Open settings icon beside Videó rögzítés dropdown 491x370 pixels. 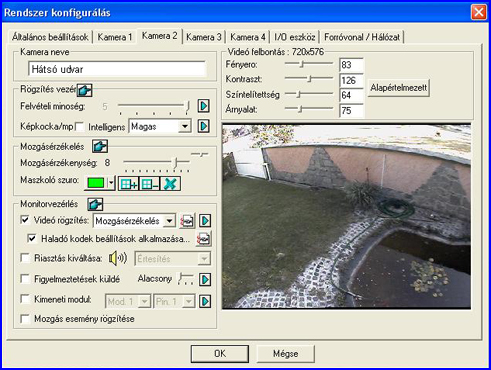(x=187, y=221)
